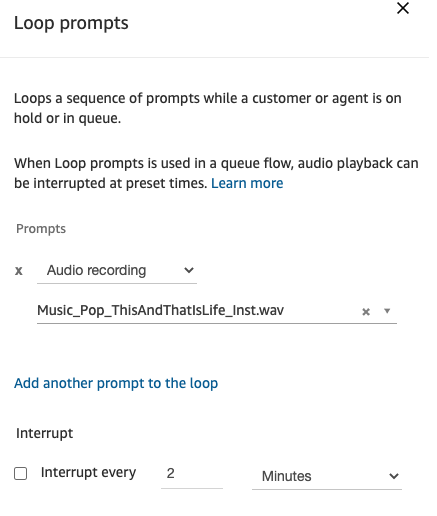Focus the interrupt interval field showing 2

point(192,474)
